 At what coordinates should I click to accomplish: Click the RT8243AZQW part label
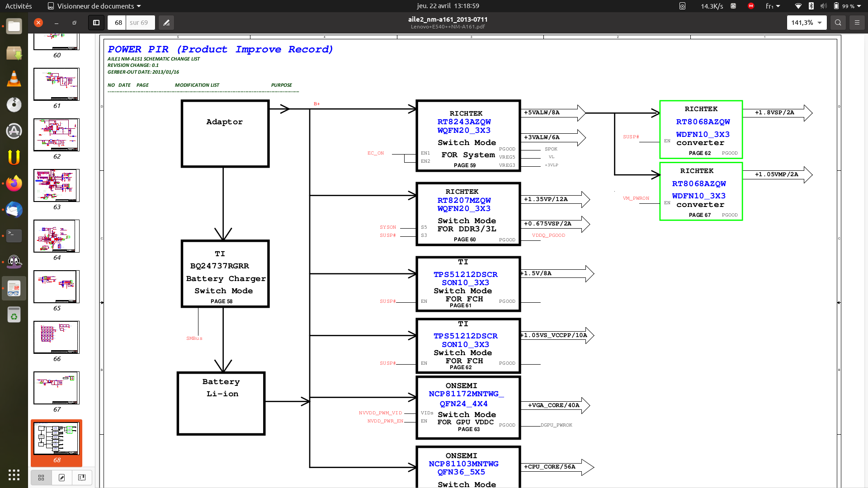coord(464,122)
